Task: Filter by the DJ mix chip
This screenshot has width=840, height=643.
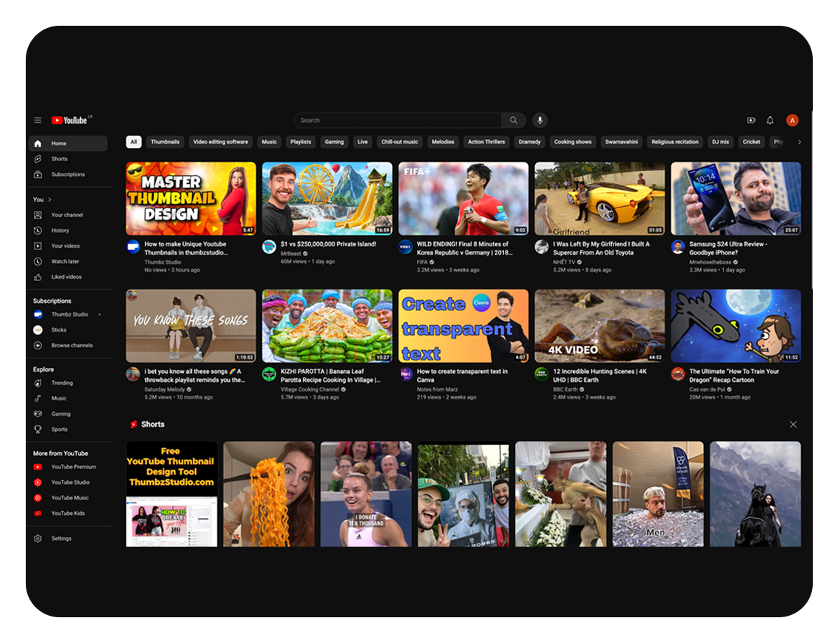Action: point(721,142)
